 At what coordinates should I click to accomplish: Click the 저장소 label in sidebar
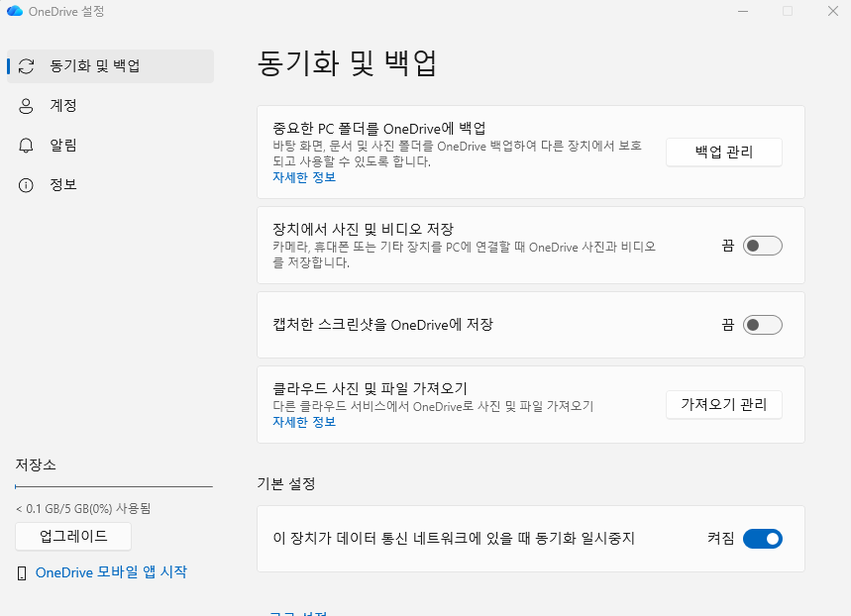[x=36, y=464]
